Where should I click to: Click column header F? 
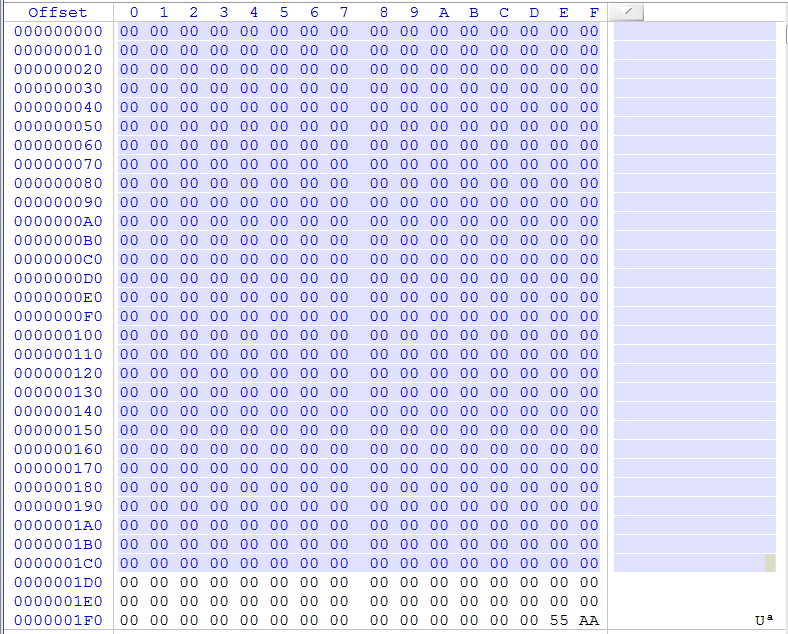594,12
